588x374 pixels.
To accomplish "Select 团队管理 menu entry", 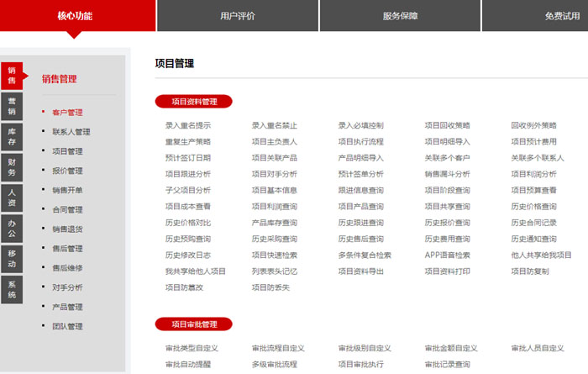I will click(x=67, y=326).
